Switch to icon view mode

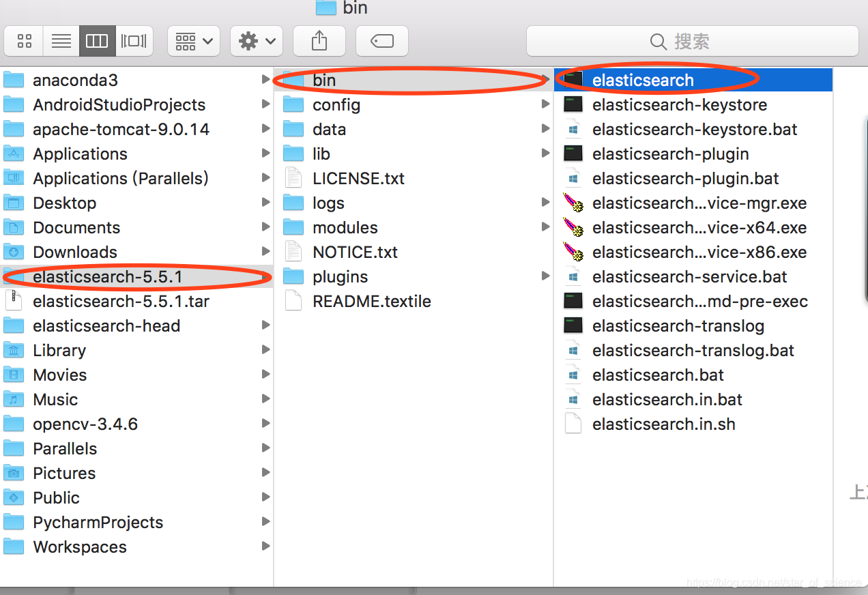25,42
